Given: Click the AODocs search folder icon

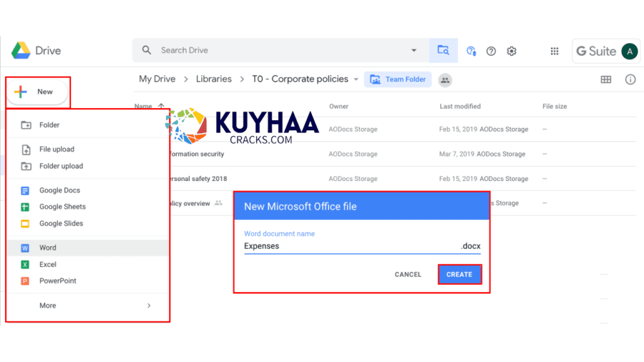Looking at the screenshot, I should [x=443, y=50].
